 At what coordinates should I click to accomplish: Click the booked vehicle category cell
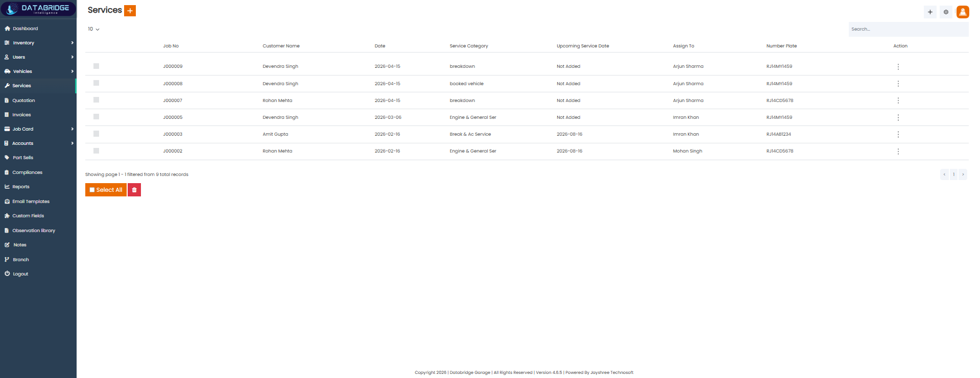[x=466, y=84]
